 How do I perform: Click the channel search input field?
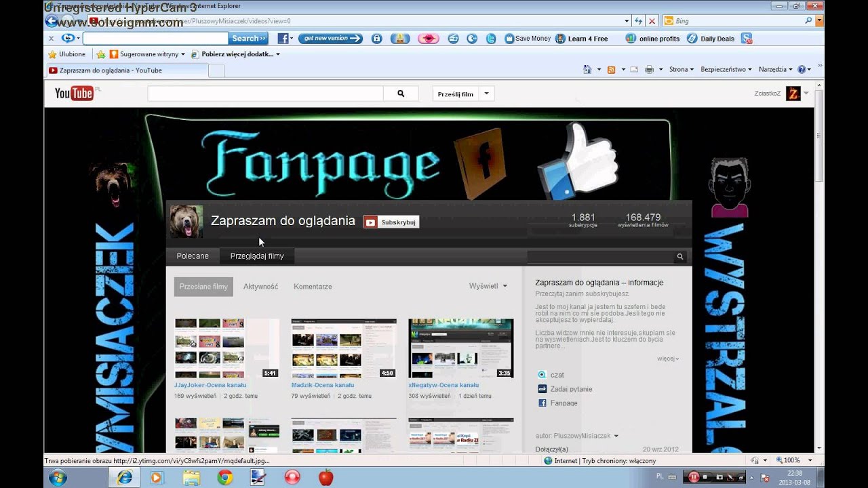(x=600, y=257)
